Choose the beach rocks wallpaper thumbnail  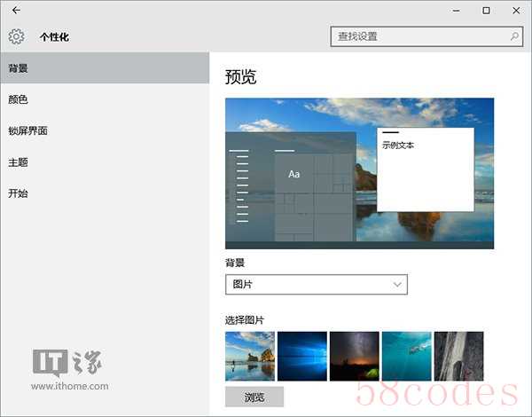click(x=250, y=356)
